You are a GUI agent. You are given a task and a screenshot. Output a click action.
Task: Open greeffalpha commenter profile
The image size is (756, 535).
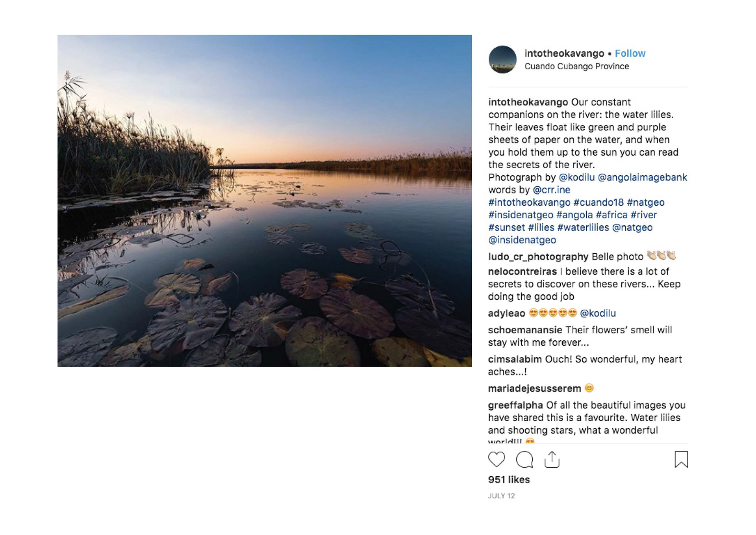coord(515,405)
